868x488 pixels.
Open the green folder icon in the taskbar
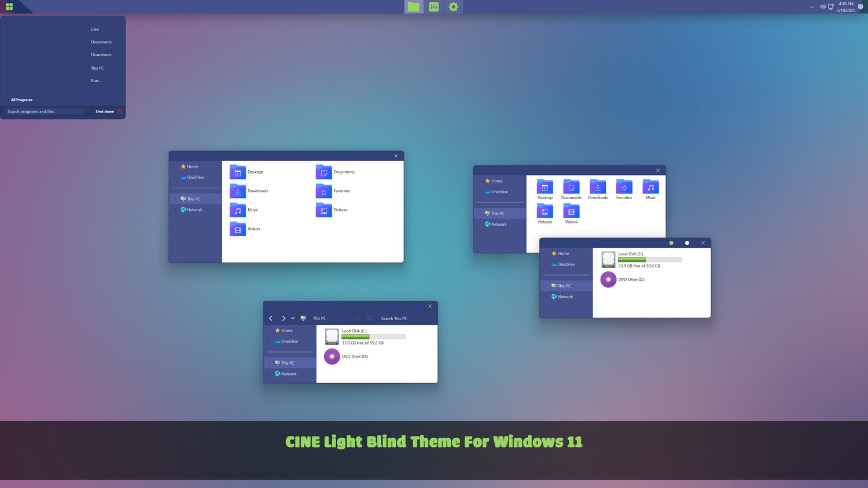pos(413,6)
